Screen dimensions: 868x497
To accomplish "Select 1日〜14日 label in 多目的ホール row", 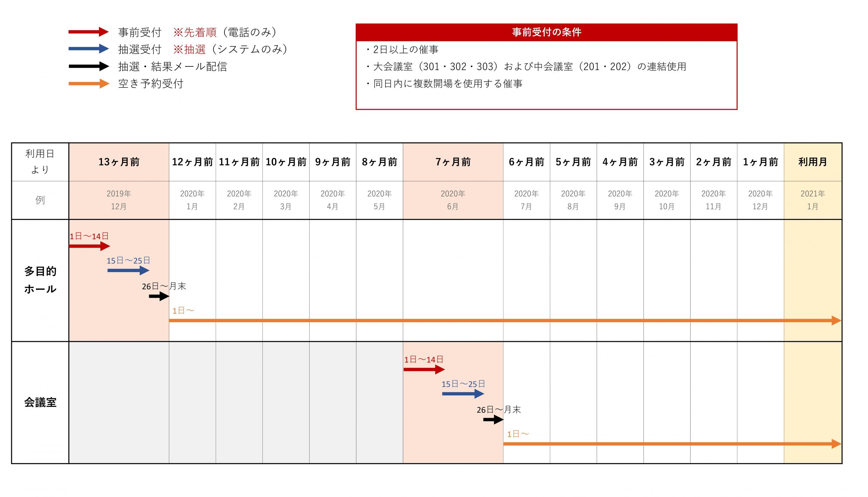I will pos(89,236).
